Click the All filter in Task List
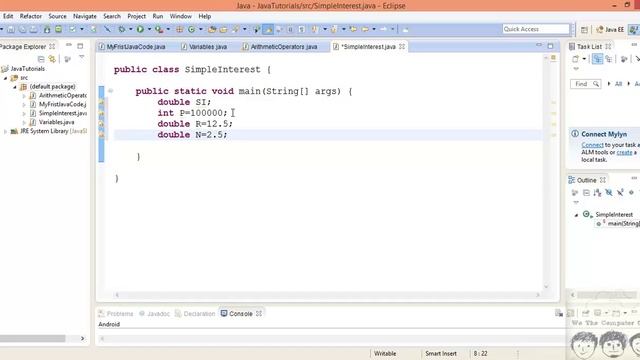 618,84
